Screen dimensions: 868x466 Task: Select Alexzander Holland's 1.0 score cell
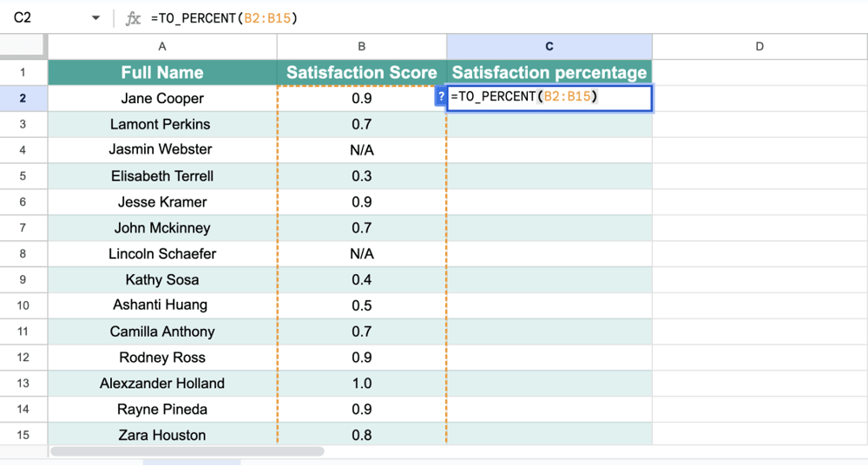362,384
